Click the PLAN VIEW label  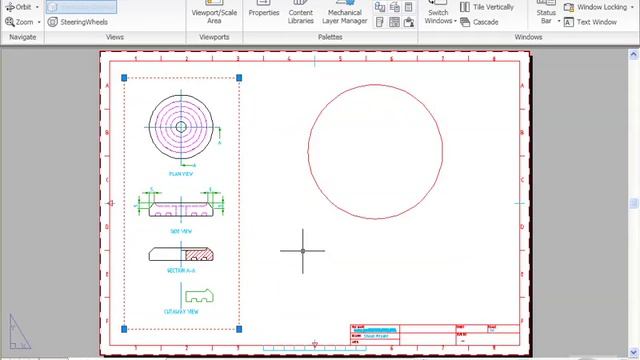tap(181, 174)
